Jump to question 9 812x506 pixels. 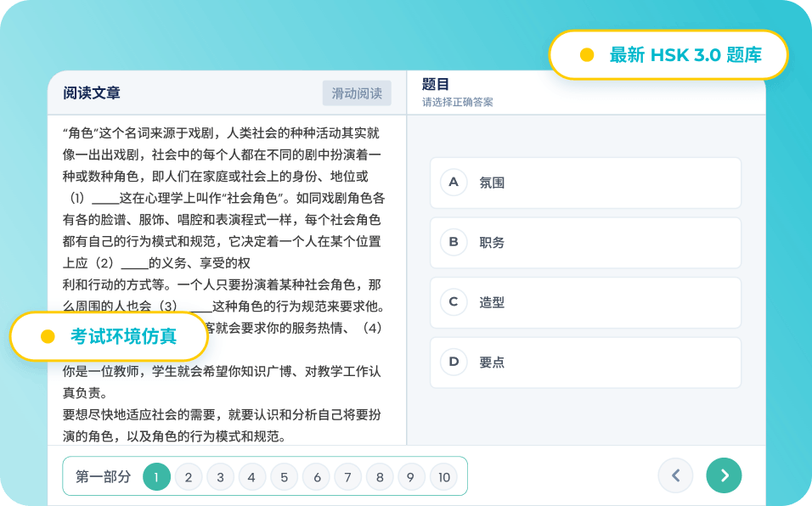click(411, 477)
